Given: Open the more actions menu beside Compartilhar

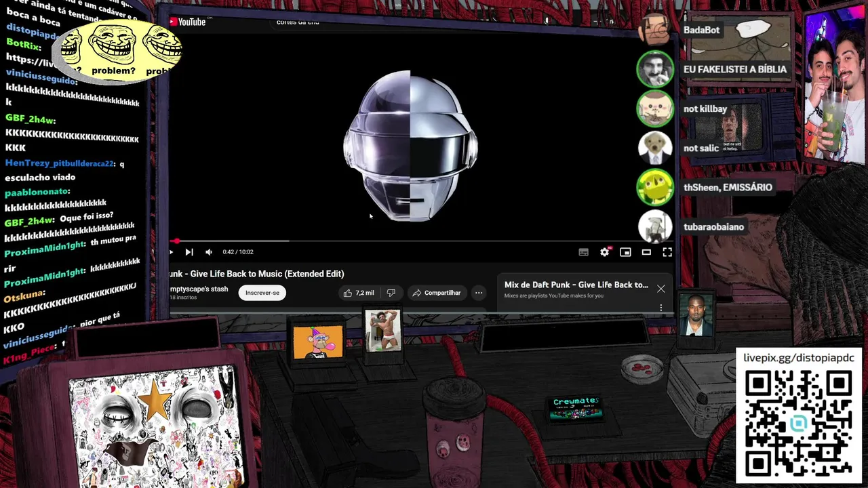Looking at the screenshot, I should tap(479, 293).
